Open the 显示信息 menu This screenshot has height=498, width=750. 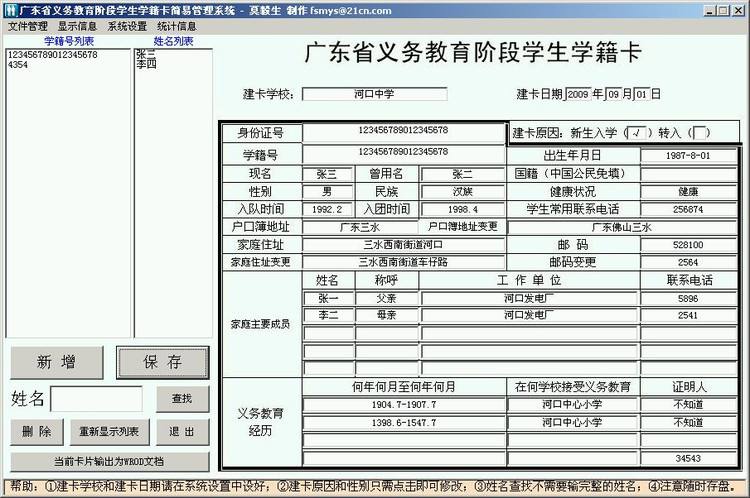(x=77, y=26)
